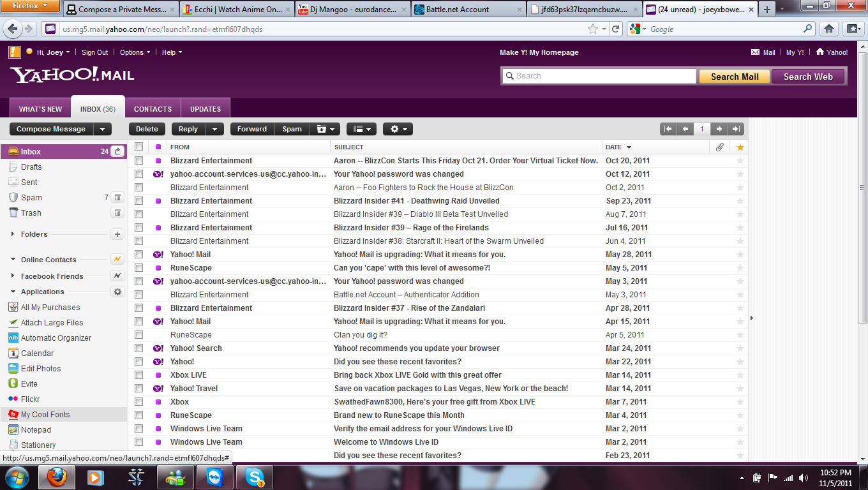Open the Compose Message dropdown arrow

pyautogui.click(x=103, y=129)
